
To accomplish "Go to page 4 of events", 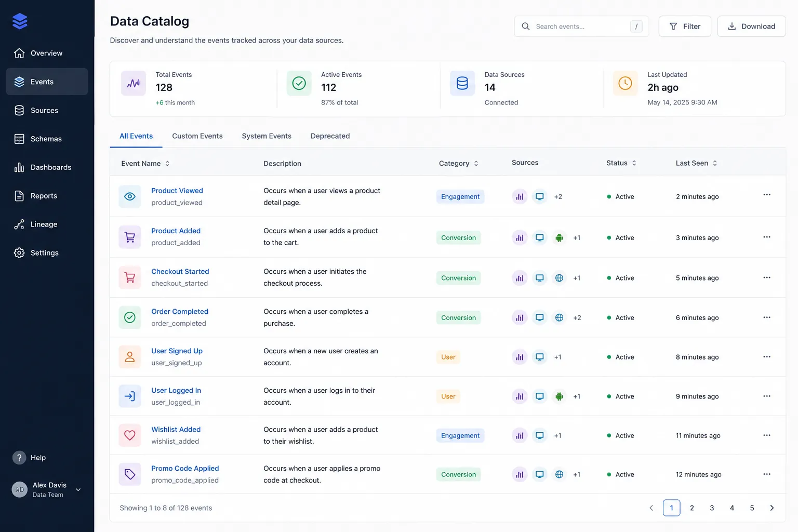I will pyautogui.click(x=732, y=508).
